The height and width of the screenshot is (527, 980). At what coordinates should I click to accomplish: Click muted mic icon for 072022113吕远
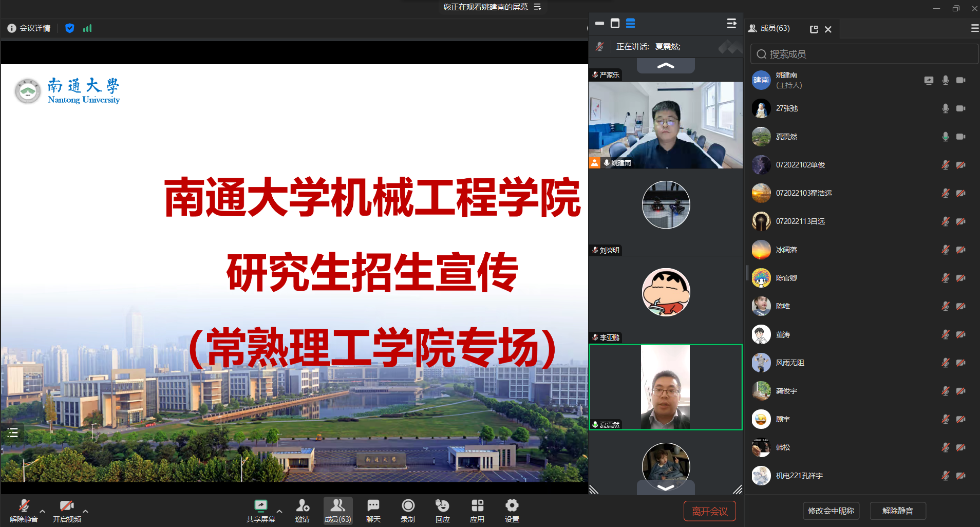pos(945,221)
